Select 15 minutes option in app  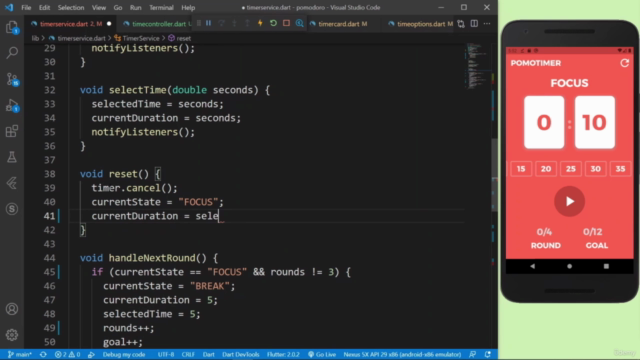(521, 169)
